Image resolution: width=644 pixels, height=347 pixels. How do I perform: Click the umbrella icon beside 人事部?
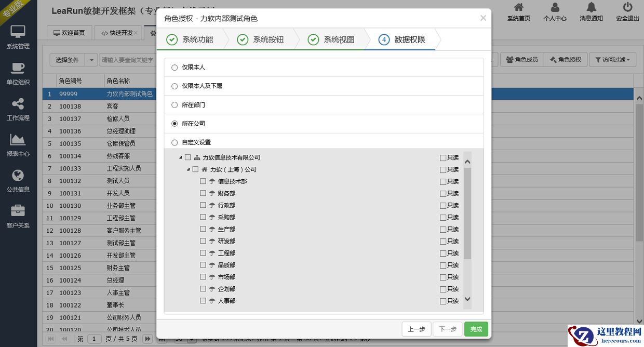point(212,301)
